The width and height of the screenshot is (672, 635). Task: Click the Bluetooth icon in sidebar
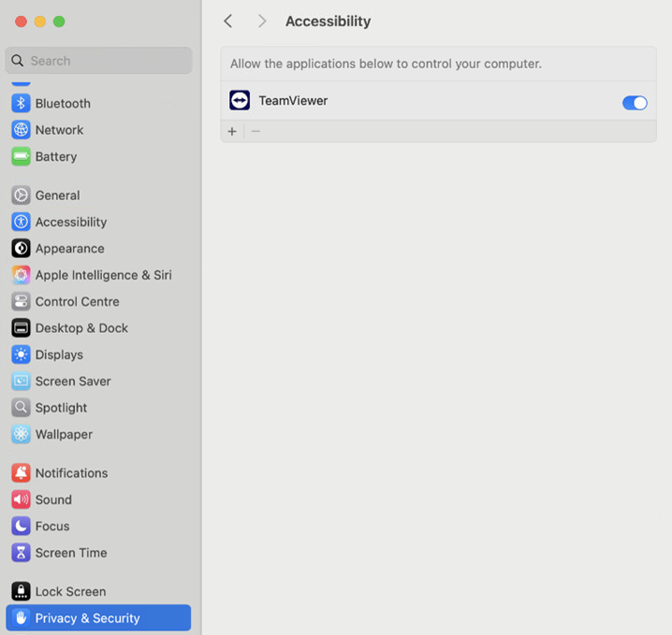(x=21, y=103)
